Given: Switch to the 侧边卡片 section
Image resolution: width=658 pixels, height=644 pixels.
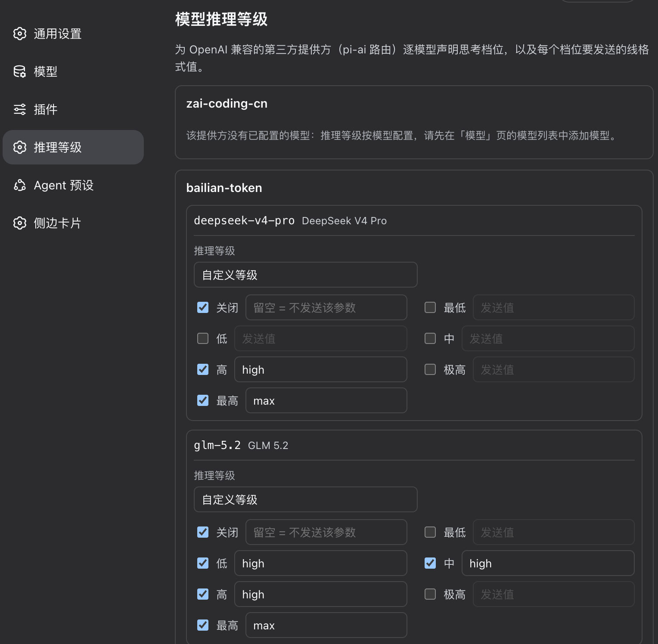Looking at the screenshot, I should [73, 223].
